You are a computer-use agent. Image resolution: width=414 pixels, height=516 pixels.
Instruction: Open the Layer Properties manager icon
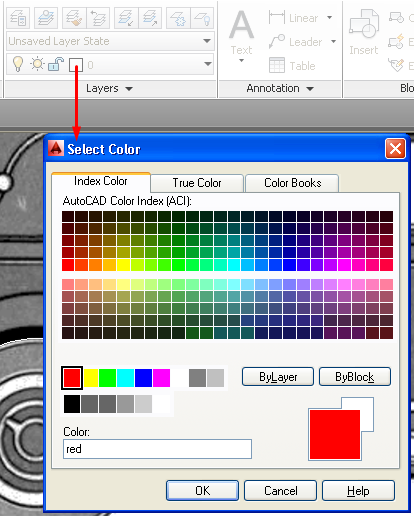(x=18, y=18)
